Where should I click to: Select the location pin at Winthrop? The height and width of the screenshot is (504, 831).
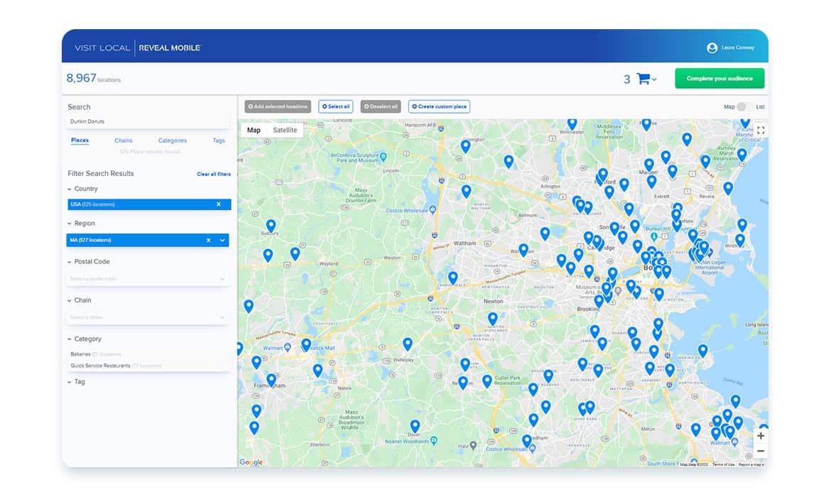tap(740, 241)
